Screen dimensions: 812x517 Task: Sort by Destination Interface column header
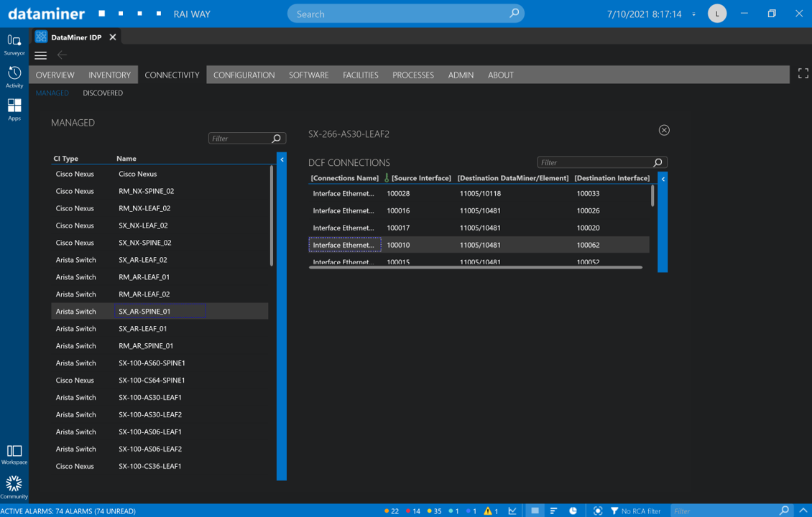pyautogui.click(x=612, y=178)
